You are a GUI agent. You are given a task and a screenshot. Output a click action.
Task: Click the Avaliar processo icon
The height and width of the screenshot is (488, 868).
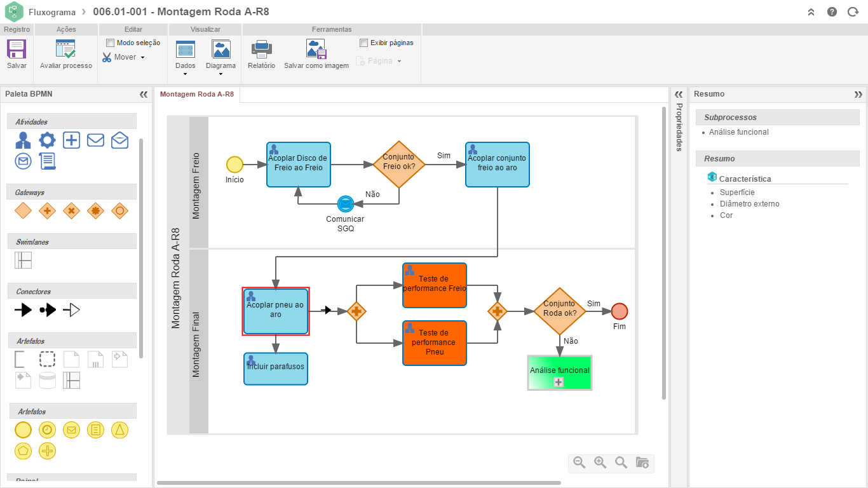65,50
